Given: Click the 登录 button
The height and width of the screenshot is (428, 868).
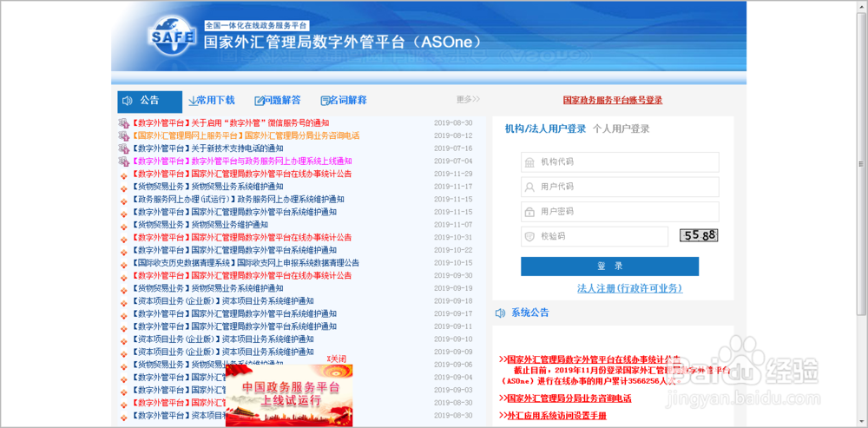Looking at the screenshot, I should pyautogui.click(x=609, y=267).
